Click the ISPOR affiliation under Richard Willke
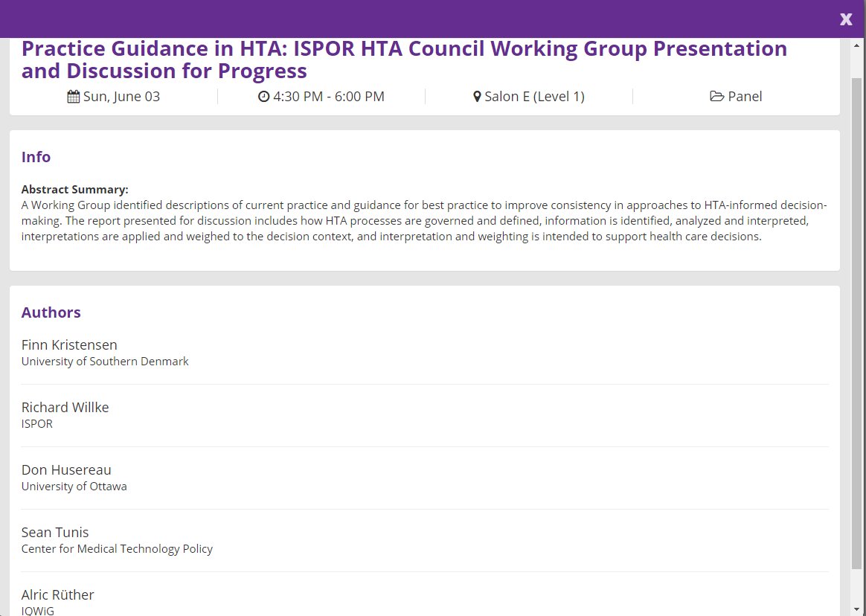 37,424
